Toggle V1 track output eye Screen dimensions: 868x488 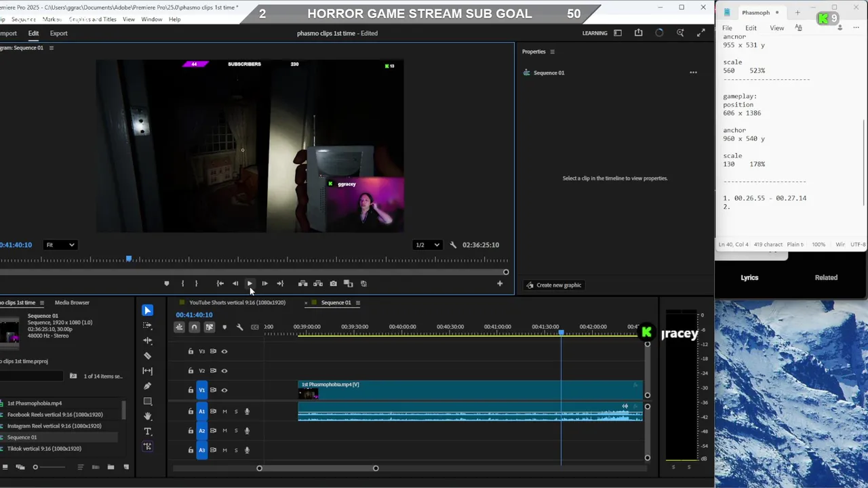[x=224, y=390]
